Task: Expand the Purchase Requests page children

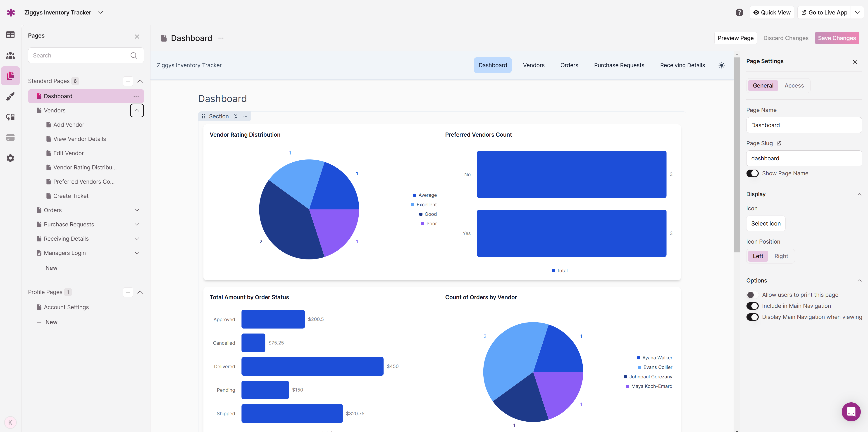Action: [137, 225]
